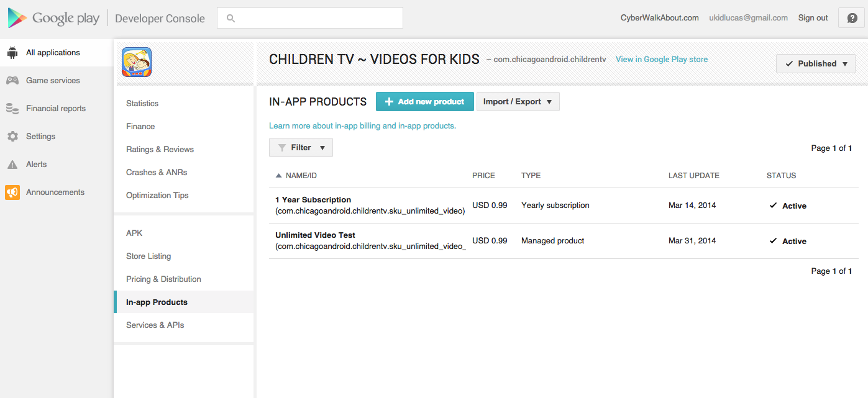
Task: Click the Developer Console title
Action: [x=160, y=19]
